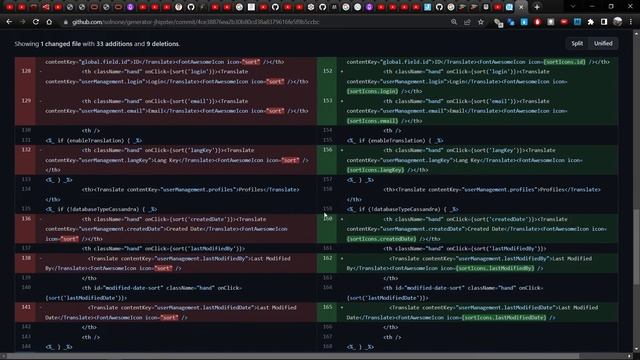
Task: Click highlighted {sortIcons.id} in added code
Action: [x=564, y=62]
